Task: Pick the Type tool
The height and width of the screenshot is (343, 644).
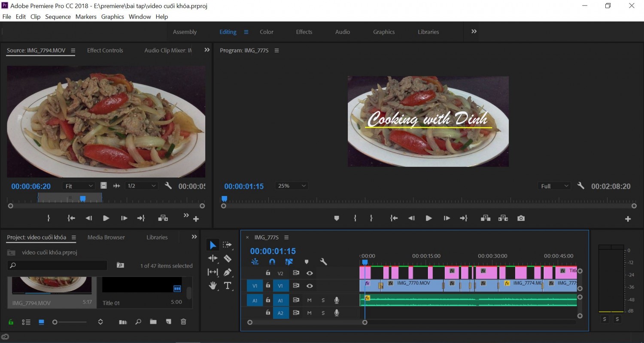Action: 228,285
